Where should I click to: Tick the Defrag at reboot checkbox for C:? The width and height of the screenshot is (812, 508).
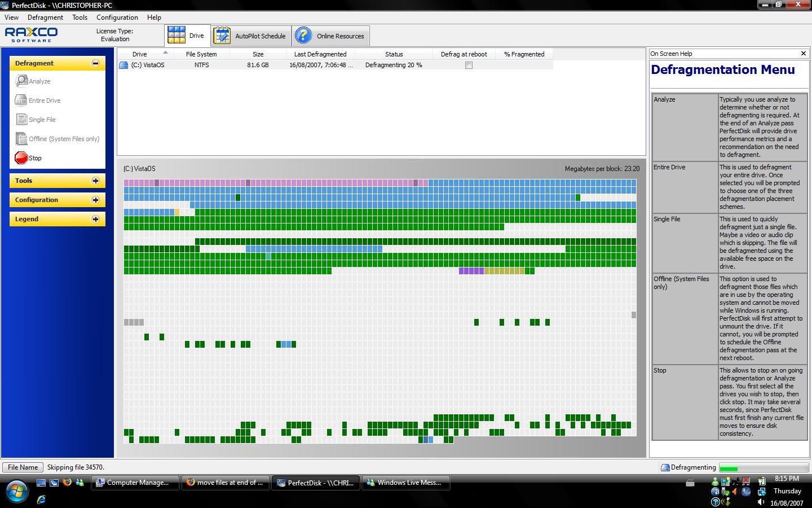coord(469,65)
